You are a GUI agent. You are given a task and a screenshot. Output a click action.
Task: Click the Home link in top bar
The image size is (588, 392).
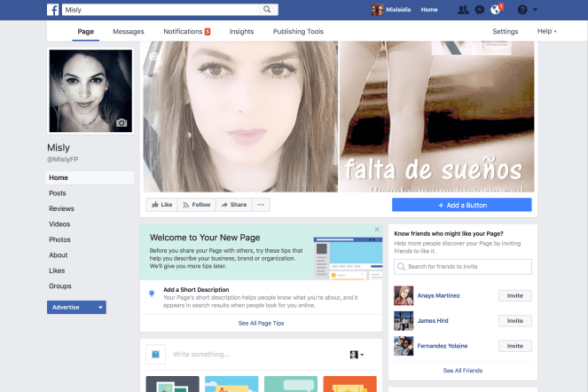(x=429, y=10)
